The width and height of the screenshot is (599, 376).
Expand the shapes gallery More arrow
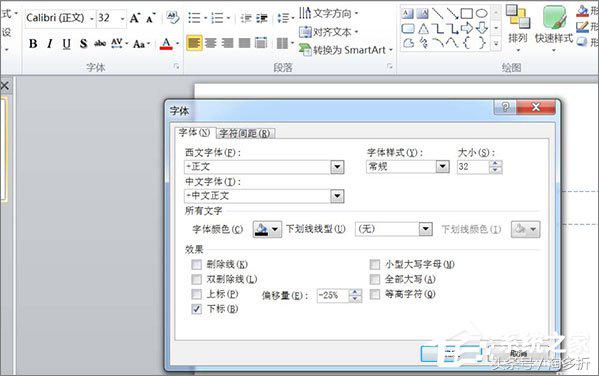tap(496, 43)
